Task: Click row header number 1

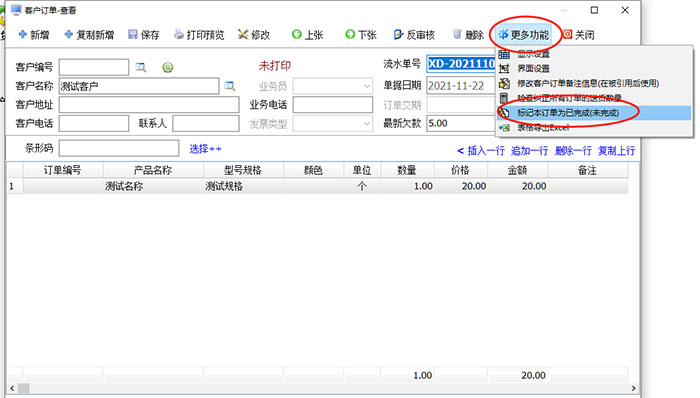Action: pyautogui.click(x=15, y=186)
